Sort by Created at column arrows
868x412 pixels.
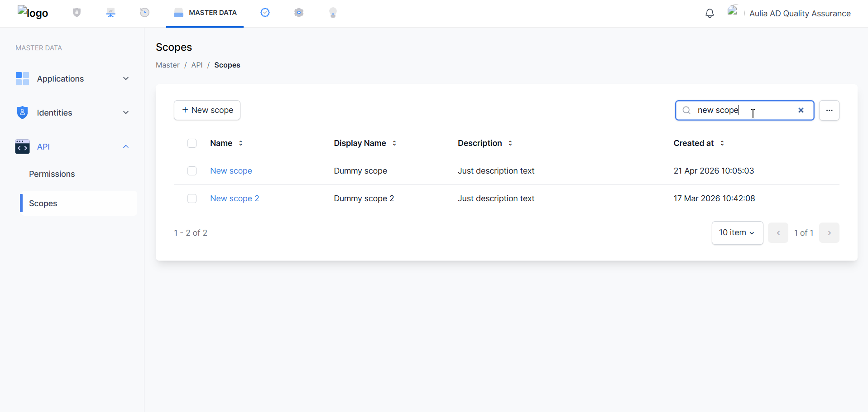click(x=722, y=143)
